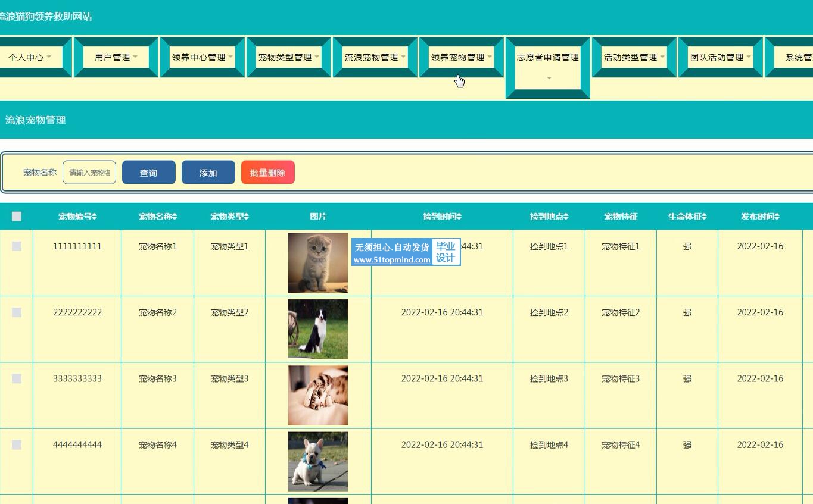Image resolution: width=813 pixels, height=504 pixels.
Task: Expand the 个人中心 dropdown menu
Action: [30, 57]
